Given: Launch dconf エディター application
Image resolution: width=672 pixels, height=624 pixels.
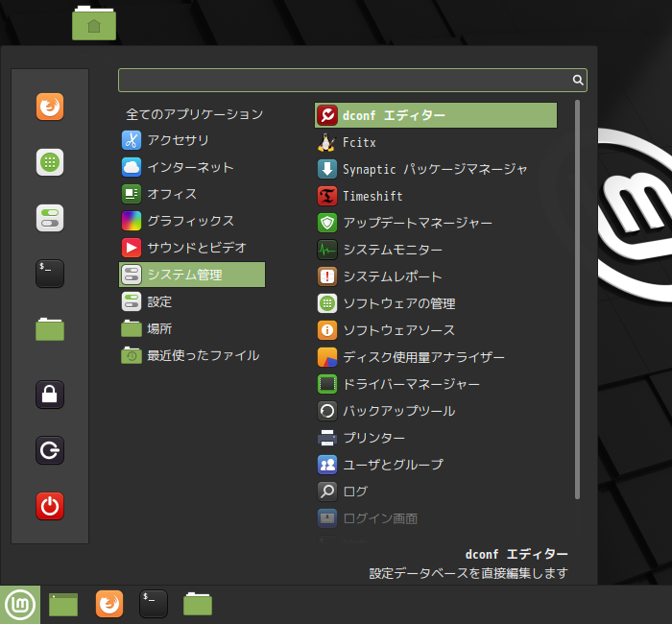Looking at the screenshot, I should [x=436, y=115].
